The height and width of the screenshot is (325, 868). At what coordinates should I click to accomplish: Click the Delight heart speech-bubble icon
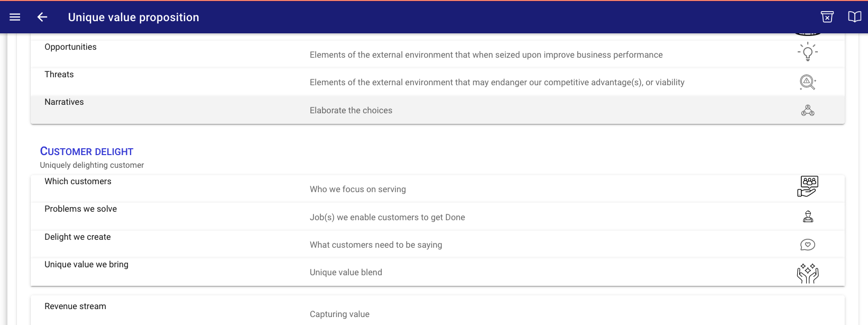[x=807, y=245]
